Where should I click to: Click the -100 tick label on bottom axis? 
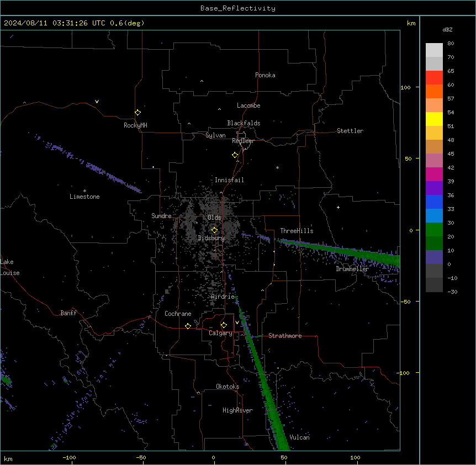point(69,457)
